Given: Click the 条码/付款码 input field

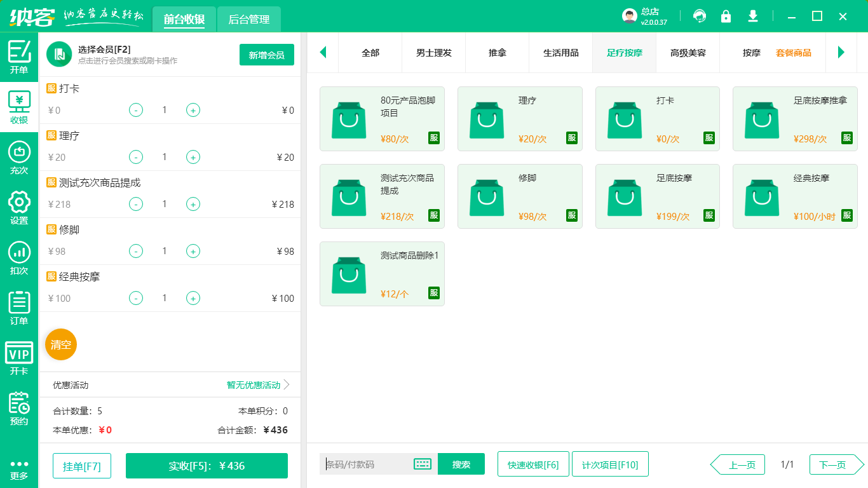Looking at the screenshot, I should (x=362, y=464).
